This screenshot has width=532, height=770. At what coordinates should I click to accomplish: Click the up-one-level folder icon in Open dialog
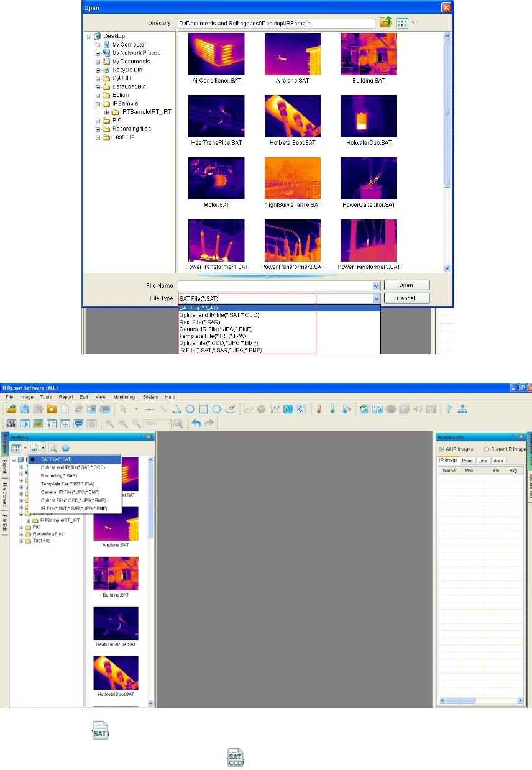tap(386, 22)
